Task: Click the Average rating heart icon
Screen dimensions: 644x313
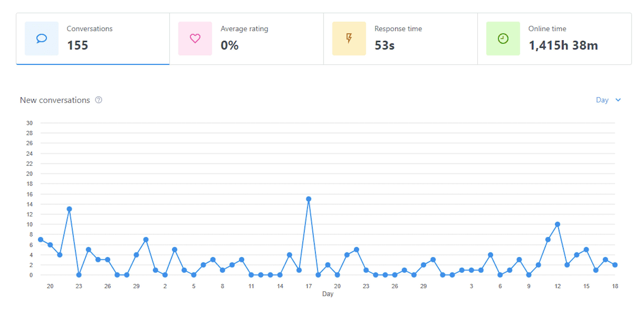Action: click(x=195, y=39)
